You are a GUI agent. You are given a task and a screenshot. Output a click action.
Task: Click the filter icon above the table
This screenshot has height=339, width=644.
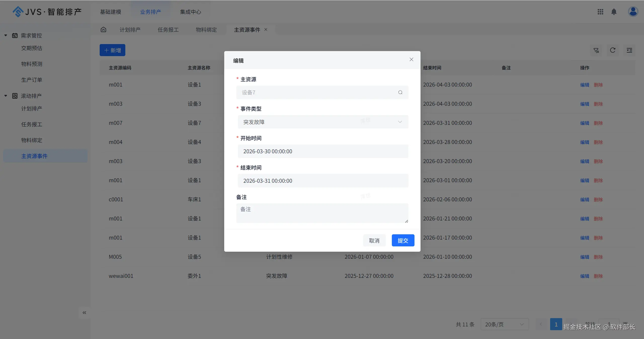(x=596, y=50)
